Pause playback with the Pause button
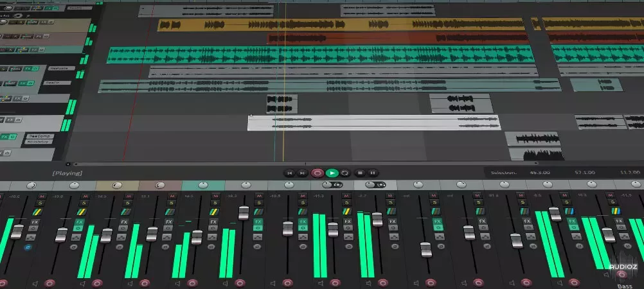644x289 pixels. (x=373, y=173)
